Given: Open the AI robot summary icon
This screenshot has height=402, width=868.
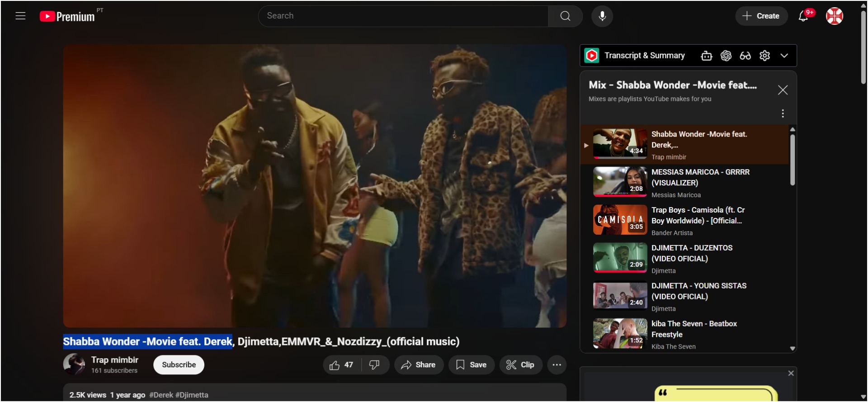Looking at the screenshot, I should tap(706, 56).
